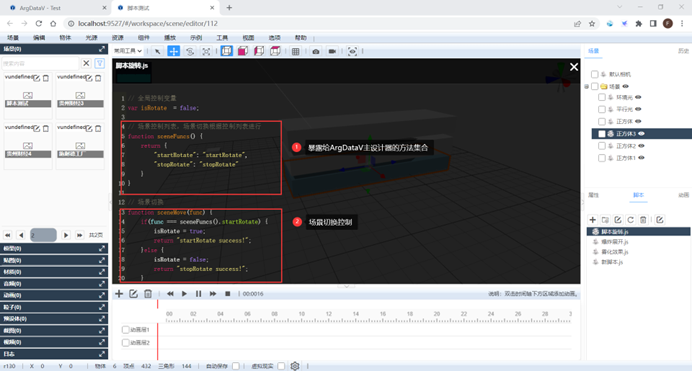
Task: Select the move/translate tool
Action: [x=174, y=51]
